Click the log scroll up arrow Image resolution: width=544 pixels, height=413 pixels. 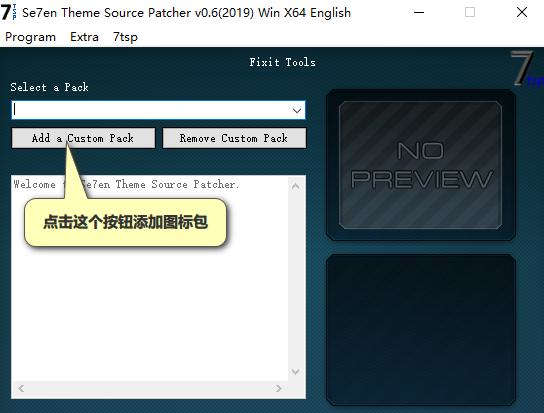tap(296, 186)
